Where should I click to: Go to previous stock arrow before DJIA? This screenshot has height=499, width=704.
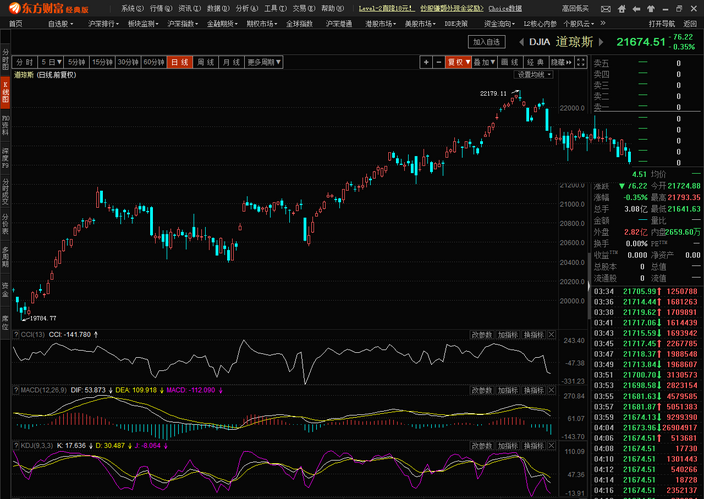click(x=521, y=42)
